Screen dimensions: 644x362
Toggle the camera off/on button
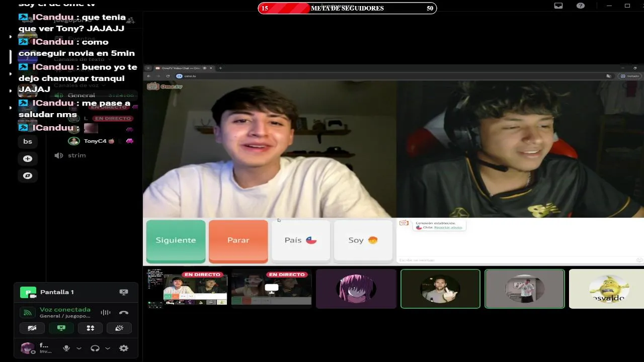(x=32, y=328)
